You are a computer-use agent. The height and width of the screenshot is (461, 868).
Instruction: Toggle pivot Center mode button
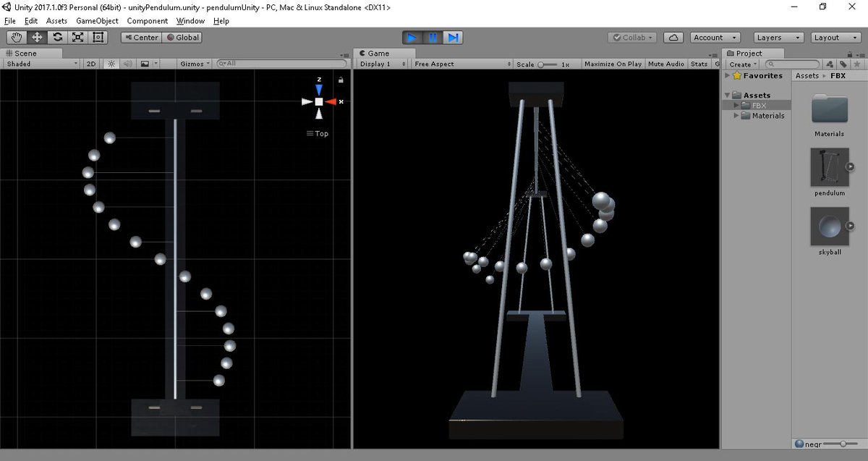pyautogui.click(x=140, y=37)
